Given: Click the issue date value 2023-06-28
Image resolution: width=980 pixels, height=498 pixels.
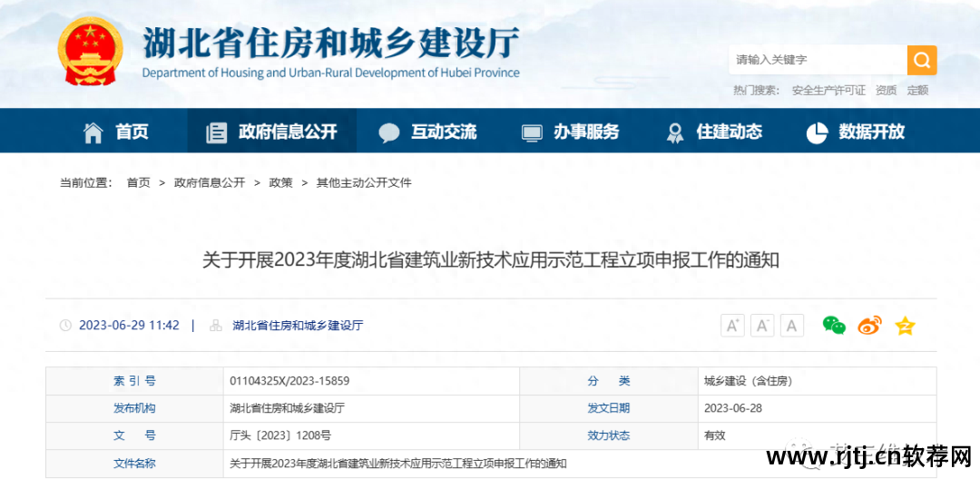Looking at the screenshot, I should 733,408.
